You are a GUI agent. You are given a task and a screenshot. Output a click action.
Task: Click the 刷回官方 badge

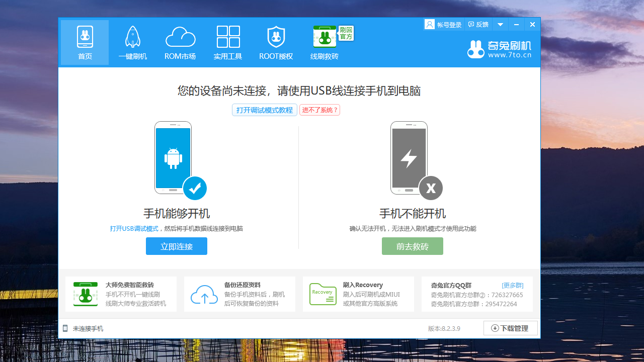tap(347, 34)
